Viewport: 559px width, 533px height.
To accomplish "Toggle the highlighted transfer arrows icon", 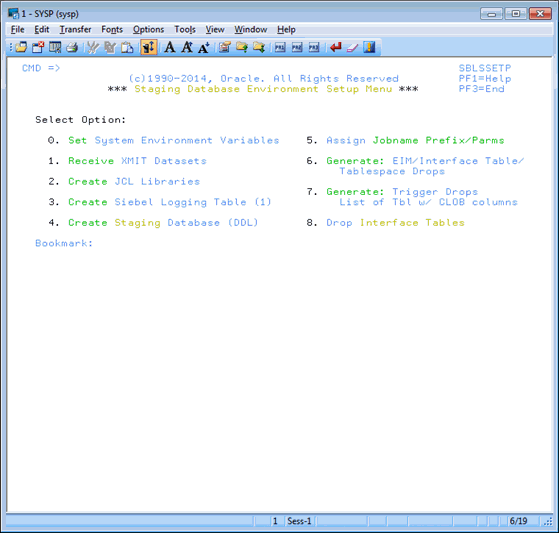I will (x=149, y=47).
